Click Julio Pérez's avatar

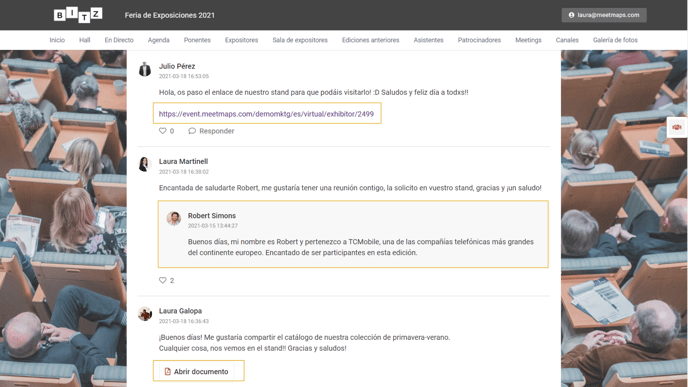click(x=145, y=69)
